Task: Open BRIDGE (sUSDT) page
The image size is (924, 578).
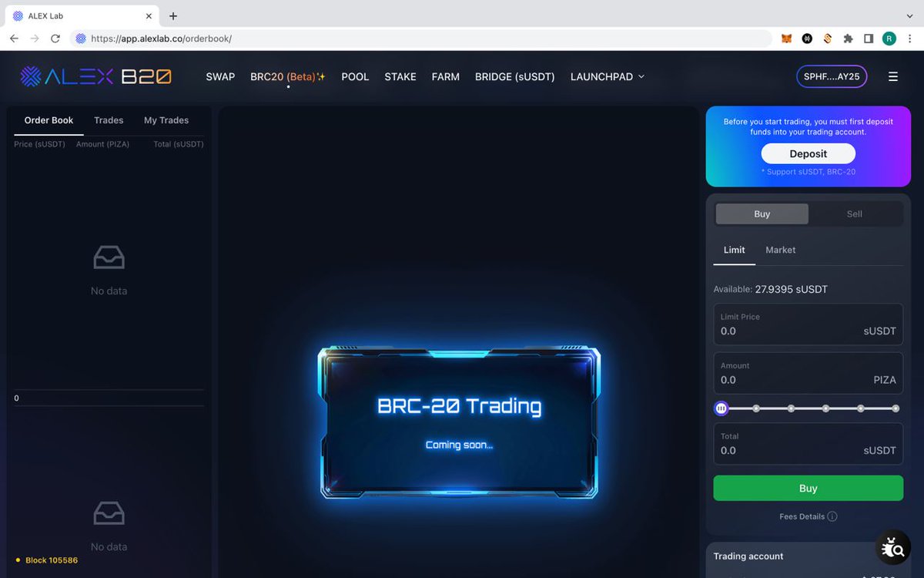Action: point(514,76)
